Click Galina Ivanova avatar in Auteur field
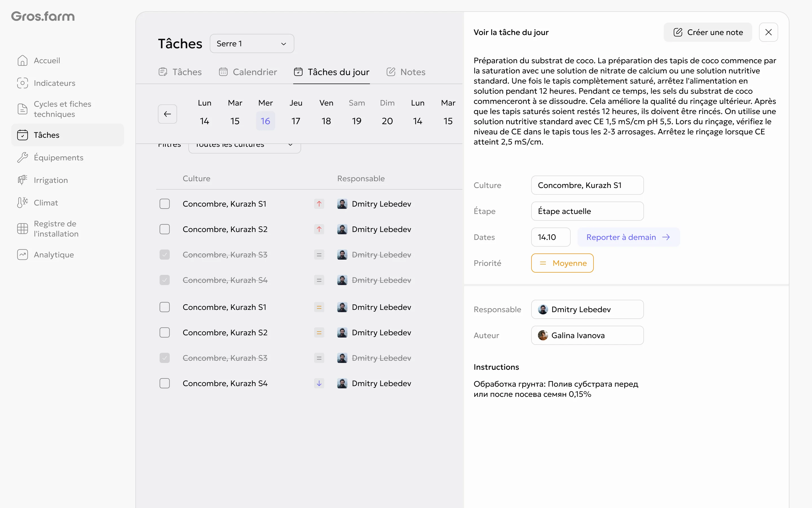The height and width of the screenshot is (508, 812). [543, 335]
